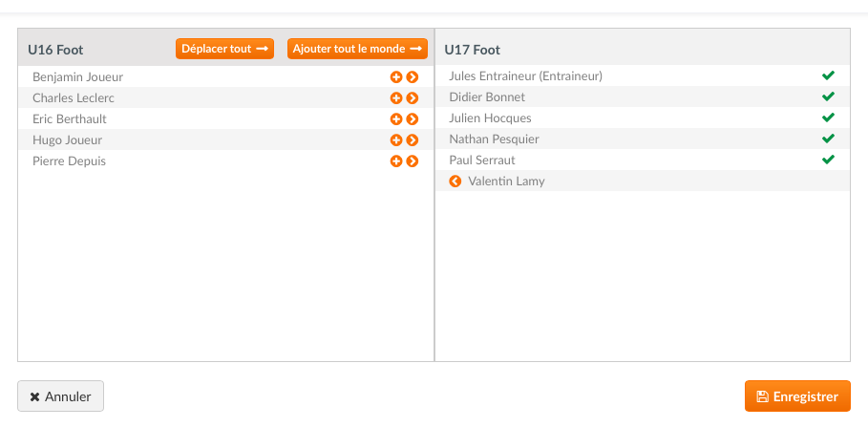Viewport: 868px width, 428px height.
Task: Add Hugo Joueur with the plus icon
Action: 395,140
